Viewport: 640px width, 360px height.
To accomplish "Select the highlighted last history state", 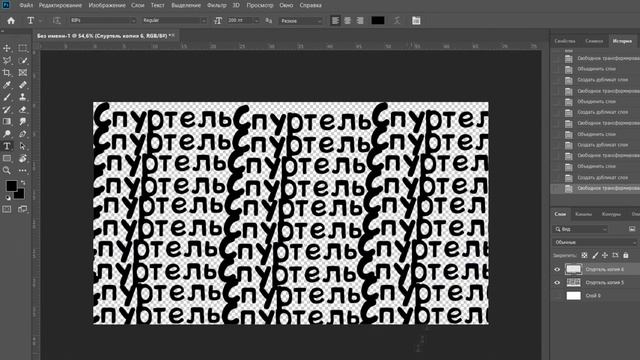I will tap(596, 188).
